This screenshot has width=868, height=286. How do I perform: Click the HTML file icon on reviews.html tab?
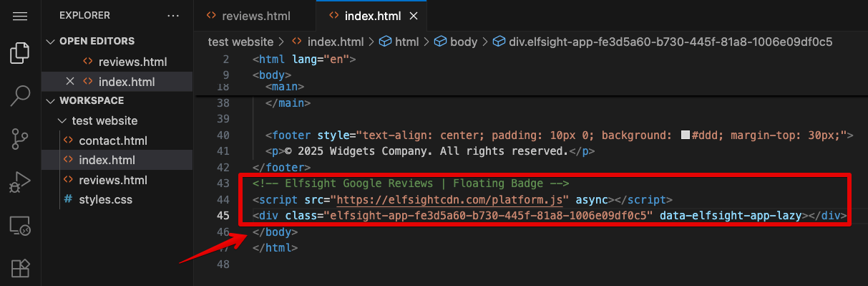(211, 15)
